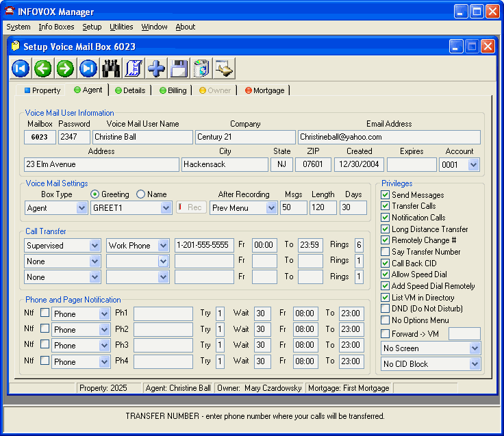This screenshot has width=504, height=436.
Task: Open the Ph4 Phone type dropdown
Action: tap(104, 361)
